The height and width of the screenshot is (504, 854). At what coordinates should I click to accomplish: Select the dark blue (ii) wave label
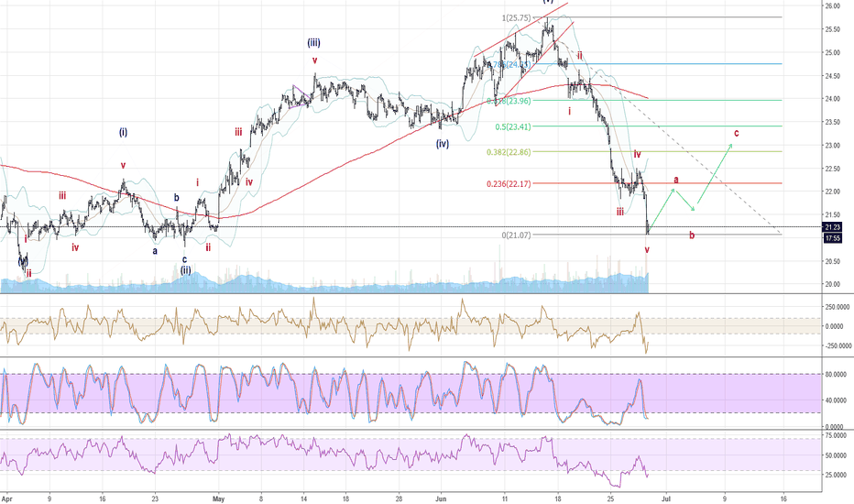pyautogui.click(x=186, y=269)
